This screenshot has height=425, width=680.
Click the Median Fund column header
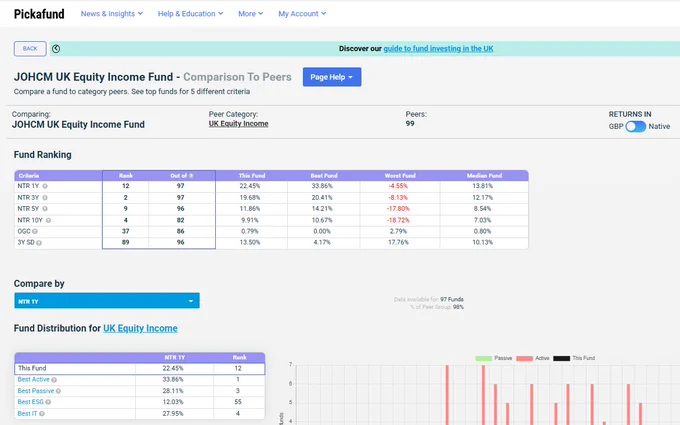(484, 176)
